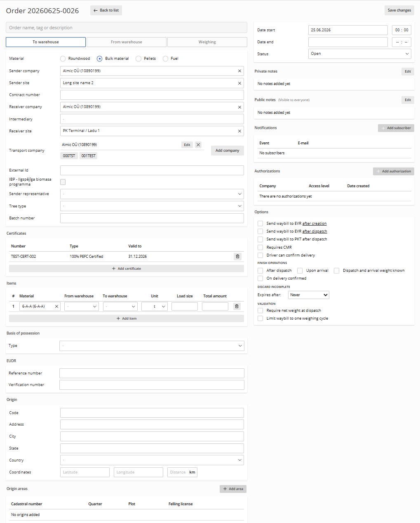The height and width of the screenshot is (523, 420).
Task: Open the item From warehouse dropdown
Action: (82, 306)
